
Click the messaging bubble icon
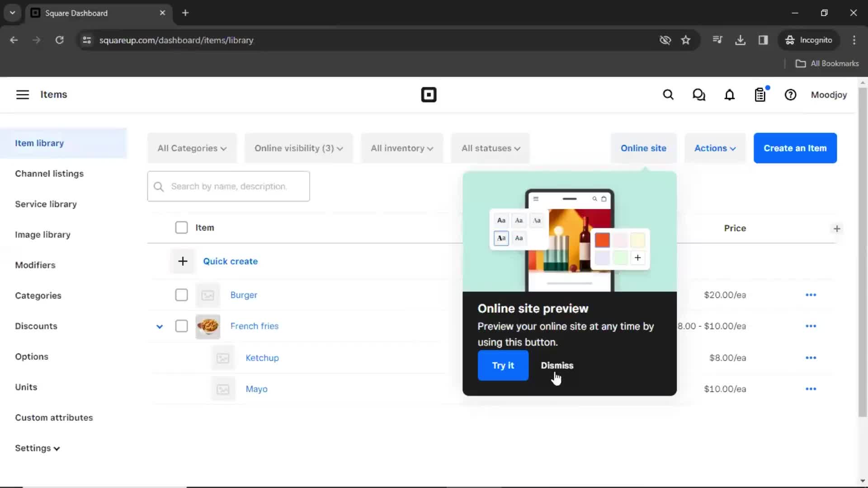tap(698, 94)
